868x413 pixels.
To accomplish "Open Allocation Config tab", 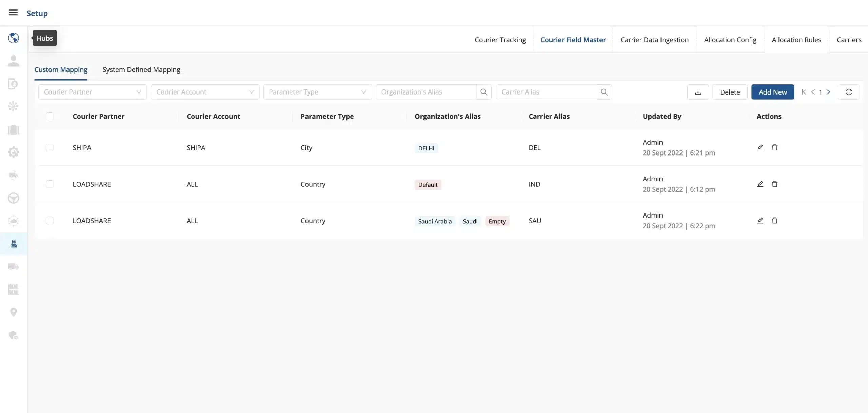I will pos(730,40).
